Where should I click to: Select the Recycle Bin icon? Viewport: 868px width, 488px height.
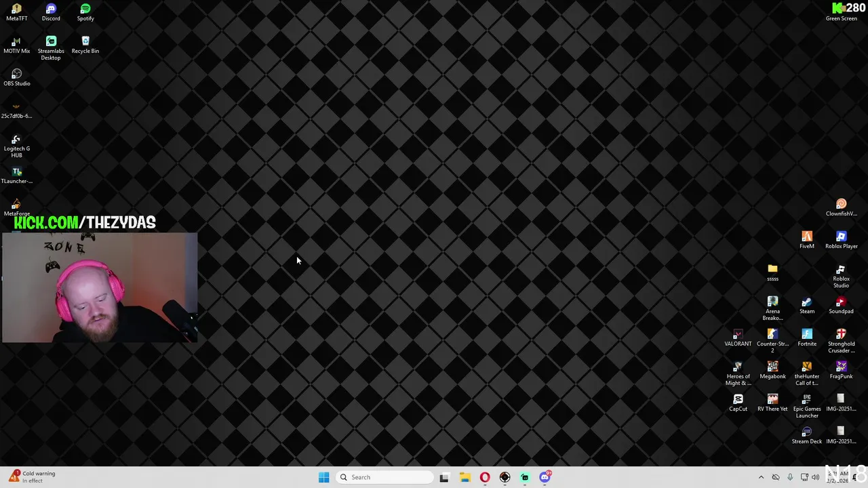coord(85,45)
